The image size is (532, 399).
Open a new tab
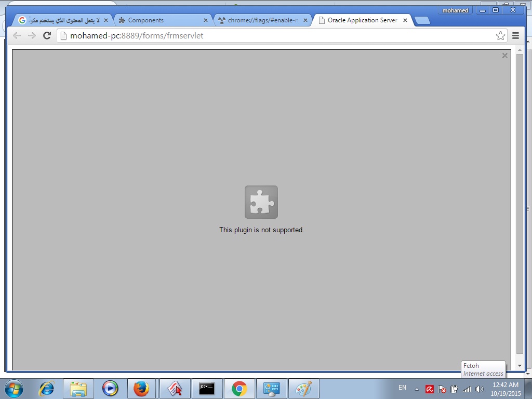click(x=422, y=21)
